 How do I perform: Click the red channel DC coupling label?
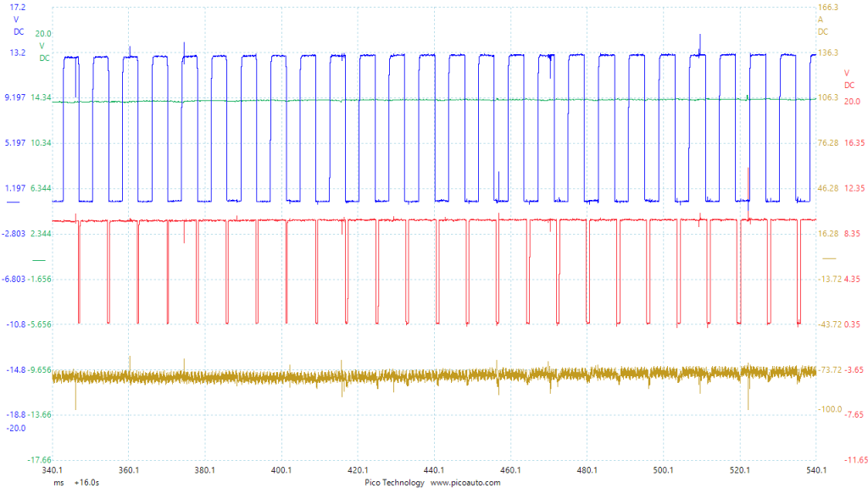click(x=849, y=85)
